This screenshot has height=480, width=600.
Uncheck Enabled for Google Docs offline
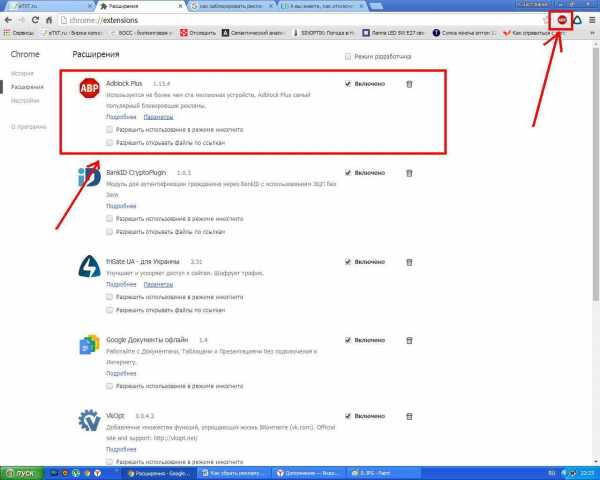coord(347,340)
